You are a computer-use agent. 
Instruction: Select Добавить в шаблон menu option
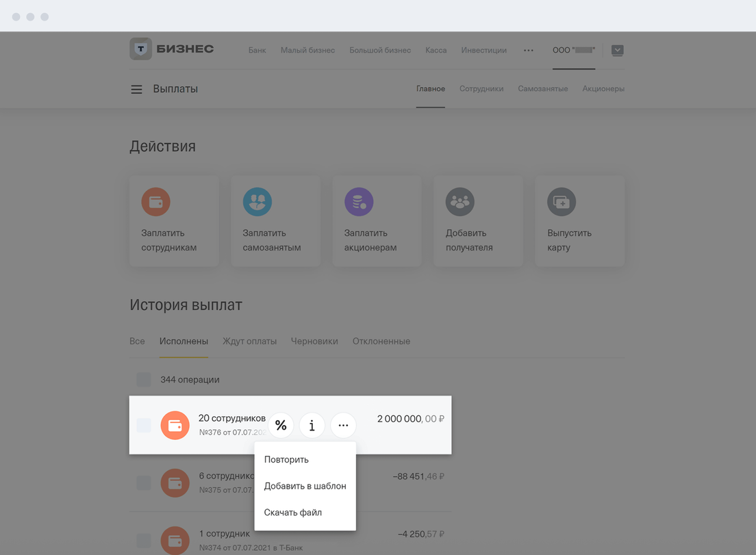tap(305, 486)
